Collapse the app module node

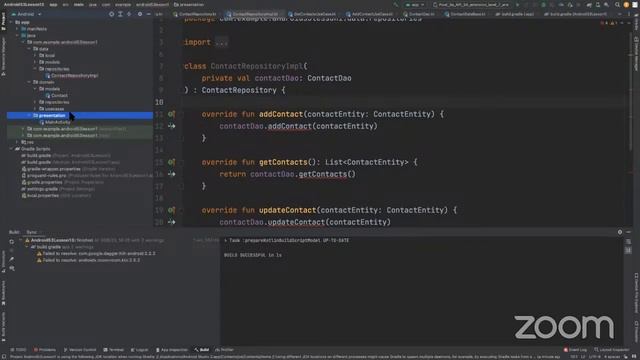point(11,22)
